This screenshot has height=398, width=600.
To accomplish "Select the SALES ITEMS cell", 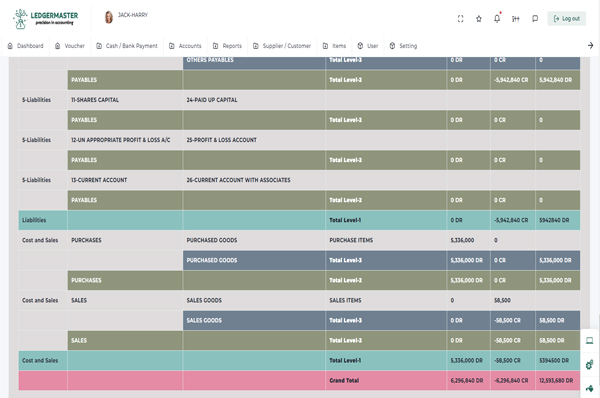I will point(386,300).
